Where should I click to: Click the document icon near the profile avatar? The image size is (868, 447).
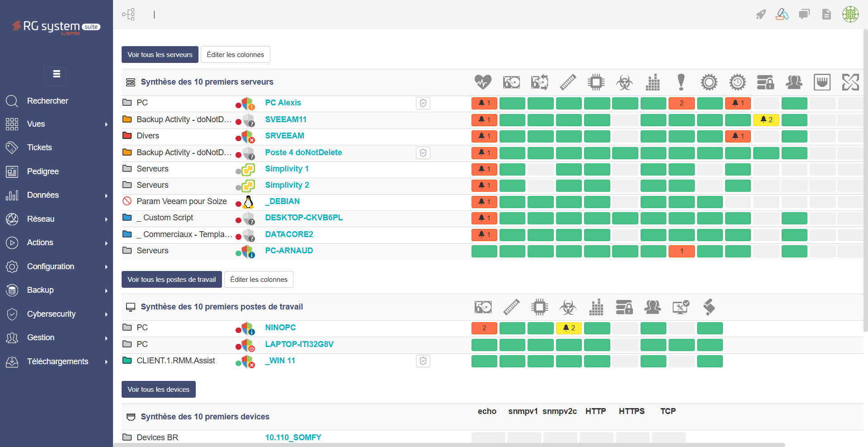click(x=826, y=14)
